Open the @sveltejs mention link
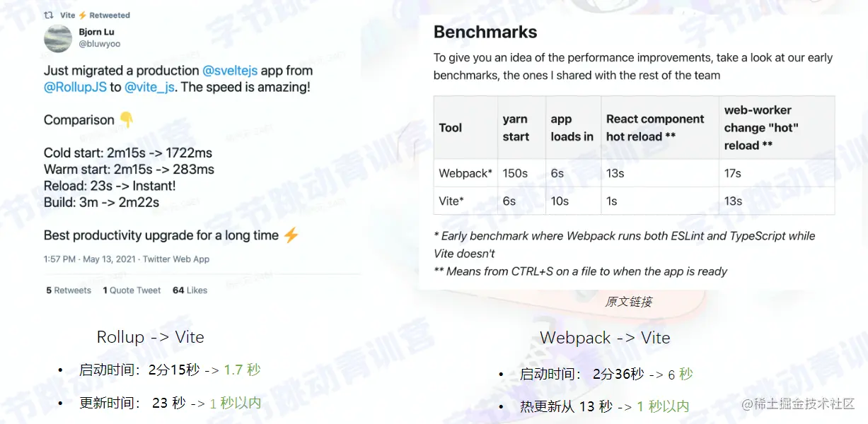 (x=230, y=71)
